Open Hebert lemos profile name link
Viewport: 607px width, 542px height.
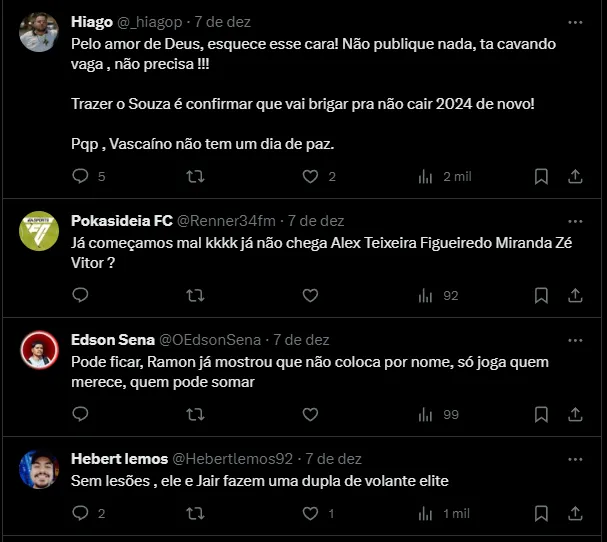point(119,459)
